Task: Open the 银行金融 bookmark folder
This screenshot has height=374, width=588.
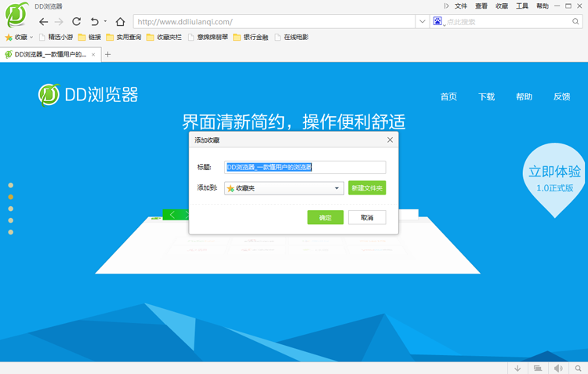Action: click(x=251, y=37)
